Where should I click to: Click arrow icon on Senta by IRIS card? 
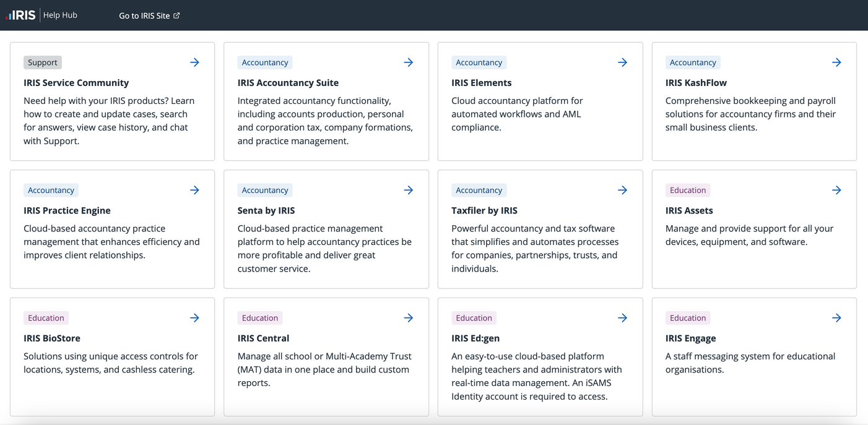pyautogui.click(x=409, y=191)
